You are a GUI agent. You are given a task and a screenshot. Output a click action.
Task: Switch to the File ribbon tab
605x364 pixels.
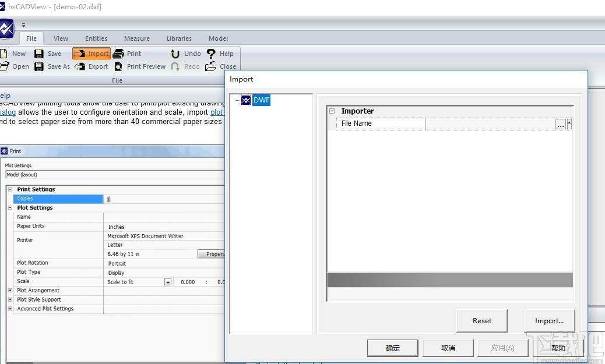tap(31, 38)
